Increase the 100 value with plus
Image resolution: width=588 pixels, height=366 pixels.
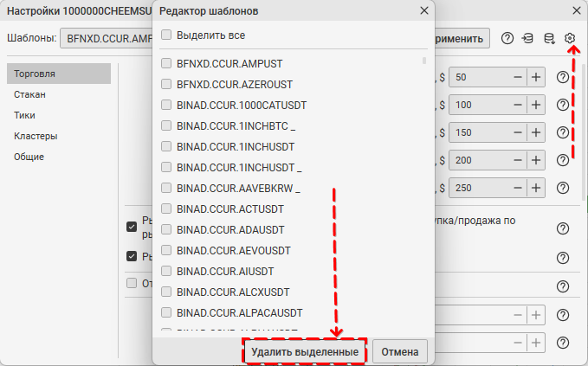pos(536,105)
